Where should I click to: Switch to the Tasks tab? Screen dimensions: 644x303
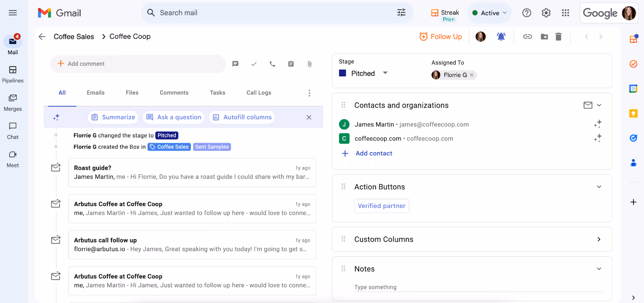(217, 93)
